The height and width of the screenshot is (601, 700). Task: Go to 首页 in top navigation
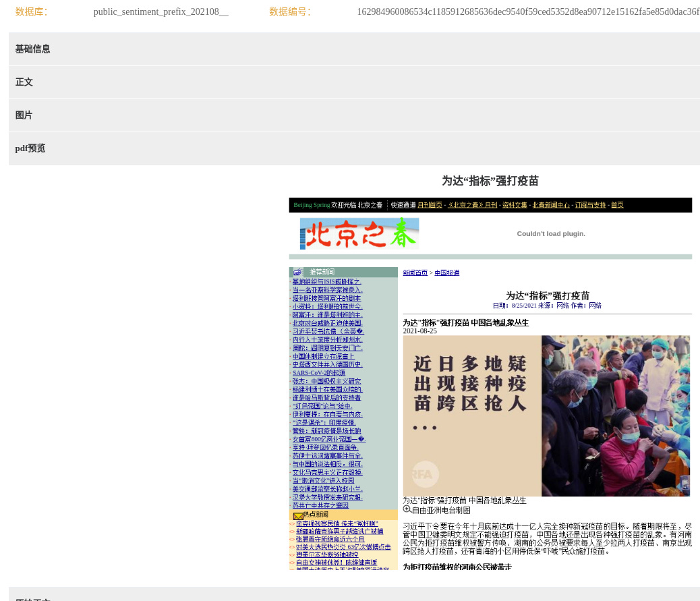(617, 205)
